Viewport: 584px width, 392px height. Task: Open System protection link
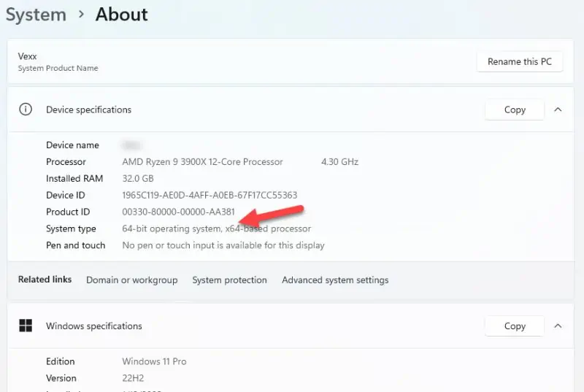(x=229, y=280)
